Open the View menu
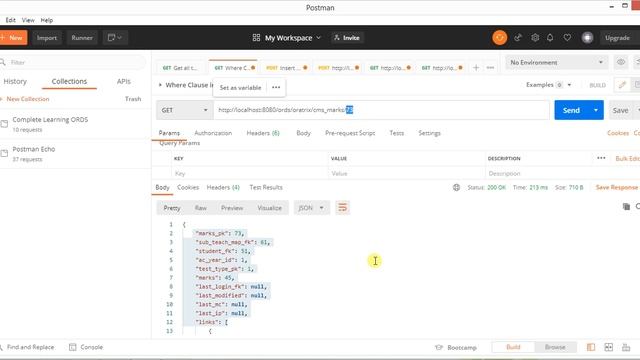Viewport: 640px width, 360px height. pyautogui.click(x=28, y=20)
